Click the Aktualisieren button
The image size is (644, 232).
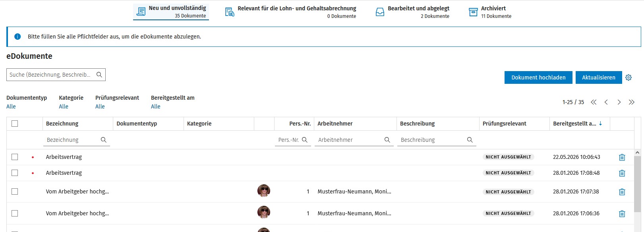tap(599, 77)
